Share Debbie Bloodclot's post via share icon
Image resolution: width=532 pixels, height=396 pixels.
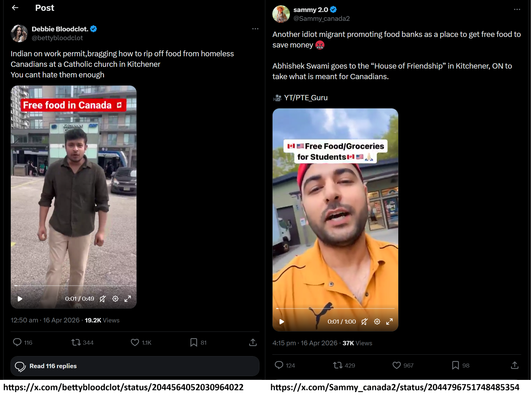click(253, 342)
